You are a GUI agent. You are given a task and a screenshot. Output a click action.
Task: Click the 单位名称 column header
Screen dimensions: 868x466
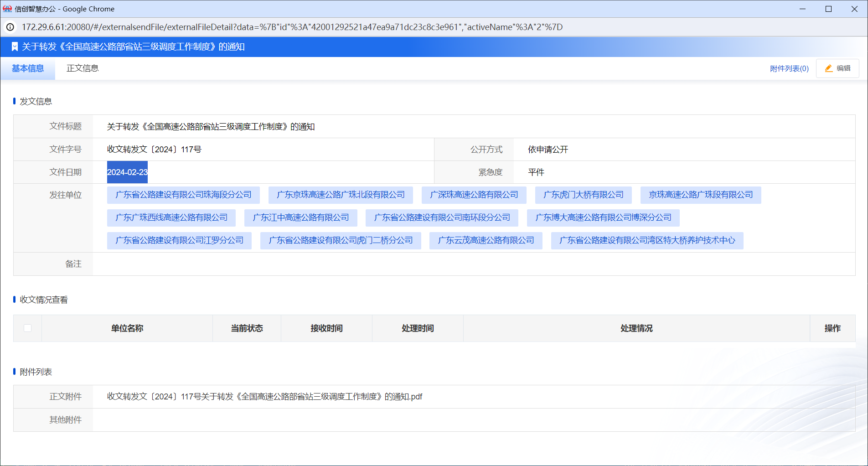click(x=127, y=328)
